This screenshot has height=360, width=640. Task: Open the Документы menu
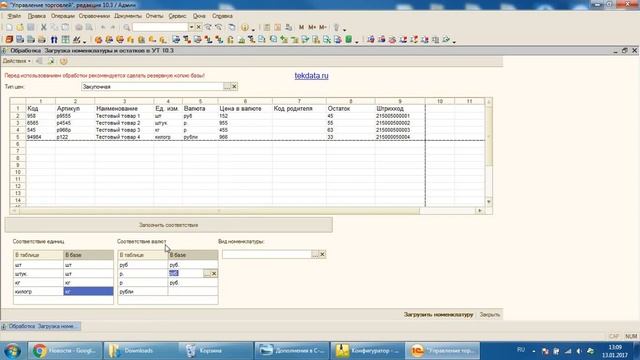tap(128, 16)
